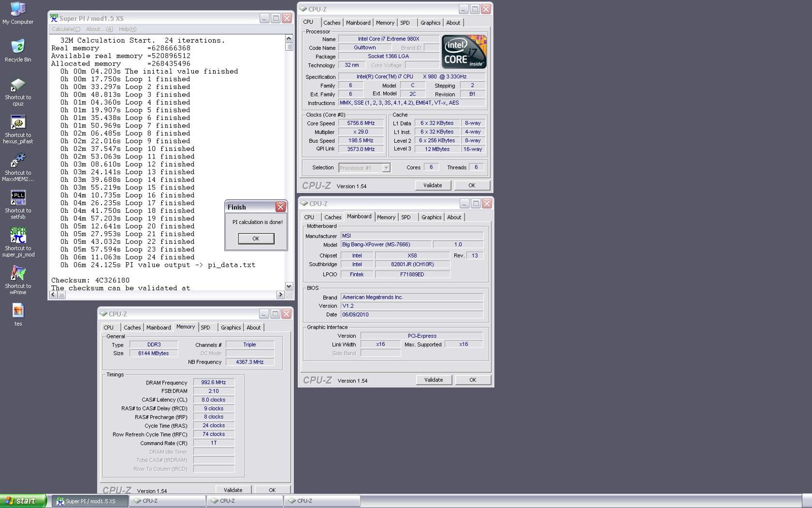Select Shortcut to setfsb icon
Image resolution: width=812 pixels, height=508 pixels.
[18, 205]
